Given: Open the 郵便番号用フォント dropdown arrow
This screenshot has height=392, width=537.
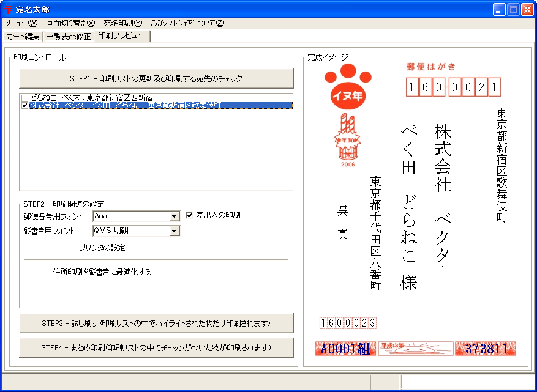Looking at the screenshot, I should tap(175, 216).
